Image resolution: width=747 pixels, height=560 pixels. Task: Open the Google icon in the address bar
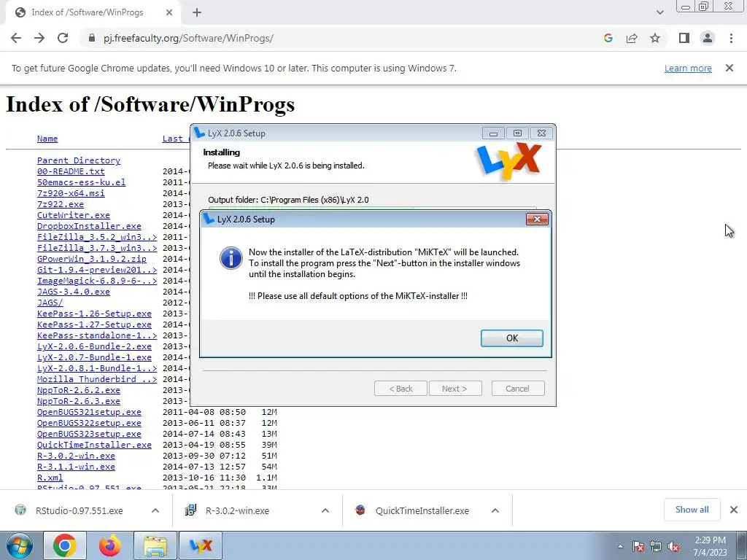(x=608, y=38)
